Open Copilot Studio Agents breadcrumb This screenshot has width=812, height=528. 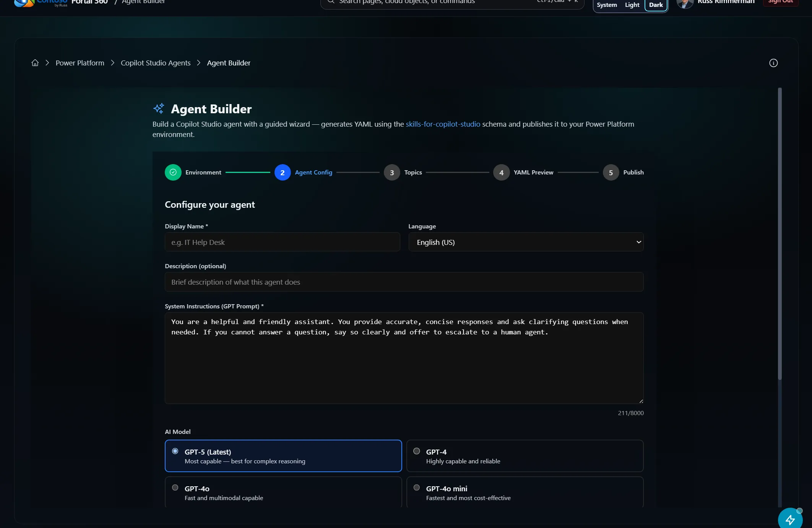pos(156,63)
